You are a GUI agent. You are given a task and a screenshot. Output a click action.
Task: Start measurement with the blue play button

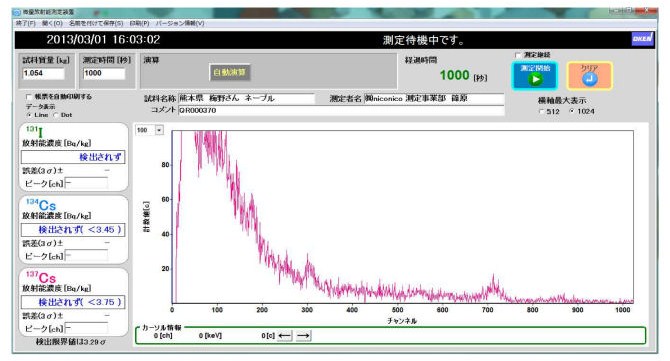535,75
